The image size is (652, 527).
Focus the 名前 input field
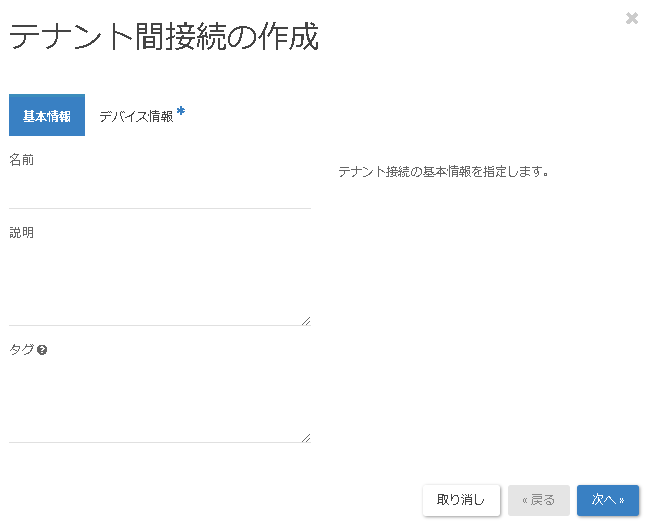pyautogui.click(x=160, y=192)
